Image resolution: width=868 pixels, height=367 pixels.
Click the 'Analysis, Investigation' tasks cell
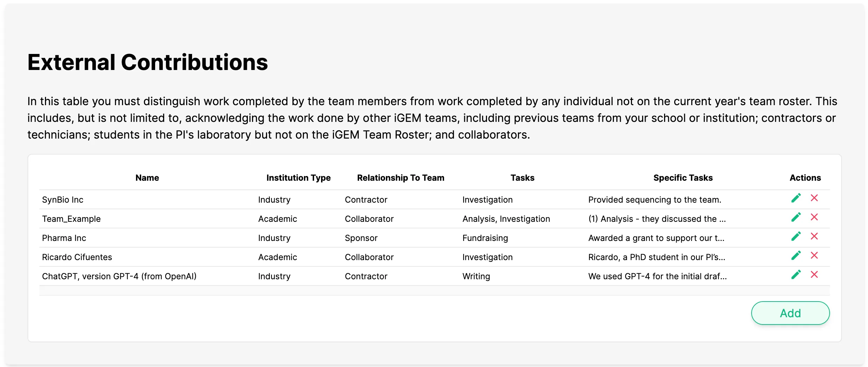[x=506, y=219]
